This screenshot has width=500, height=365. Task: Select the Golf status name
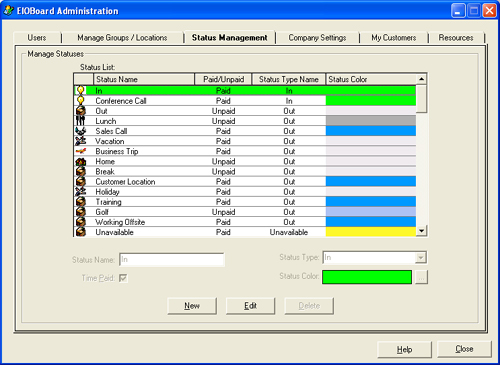[x=102, y=212]
